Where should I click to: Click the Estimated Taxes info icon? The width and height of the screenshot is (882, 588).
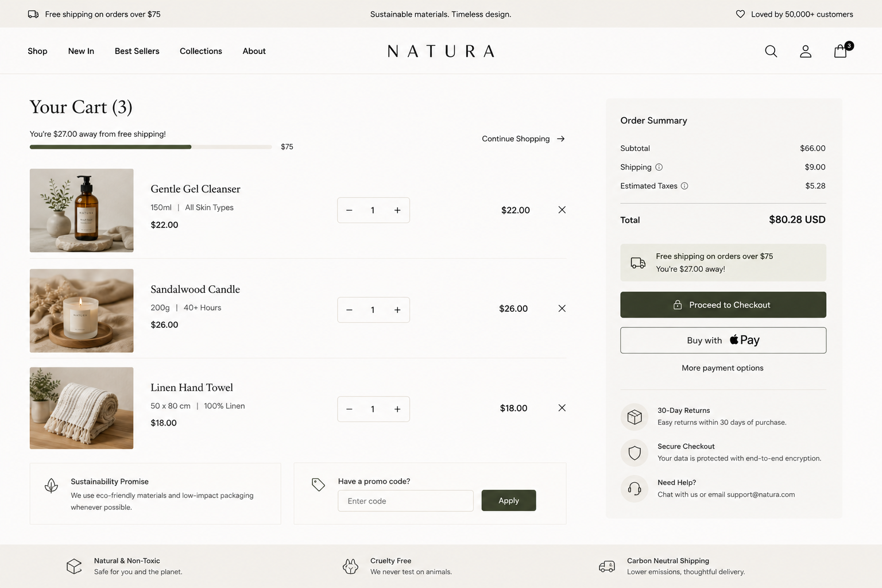tap(684, 186)
